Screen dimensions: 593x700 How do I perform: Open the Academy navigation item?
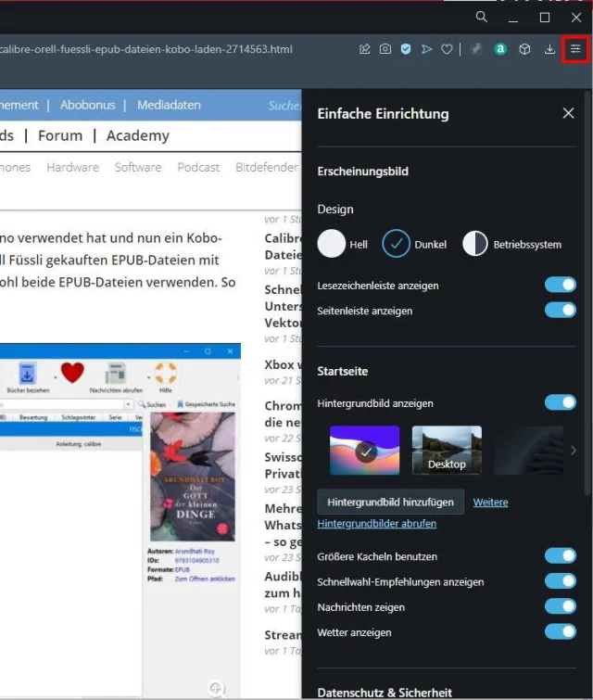pos(138,135)
